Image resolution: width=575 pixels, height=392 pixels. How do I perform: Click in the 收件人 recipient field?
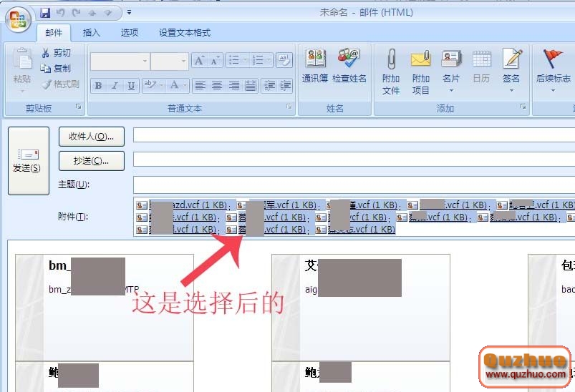pyautogui.click(x=354, y=135)
